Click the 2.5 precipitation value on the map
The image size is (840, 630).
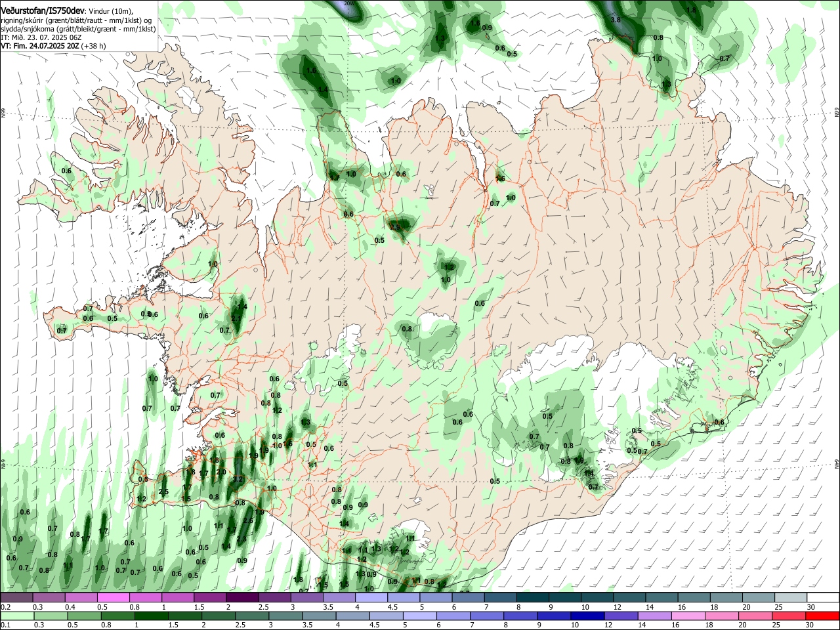(x=163, y=492)
